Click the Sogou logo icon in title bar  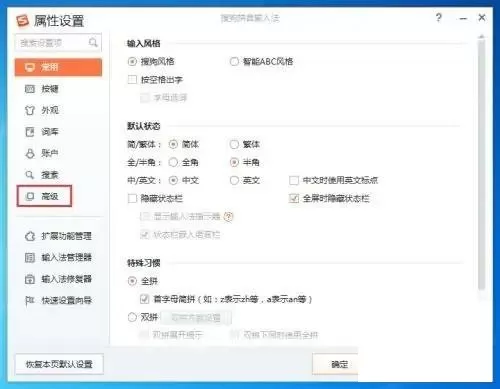tap(22, 21)
